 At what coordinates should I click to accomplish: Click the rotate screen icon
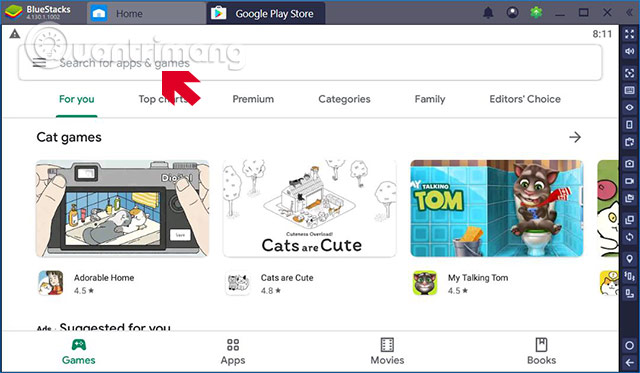[629, 293]
